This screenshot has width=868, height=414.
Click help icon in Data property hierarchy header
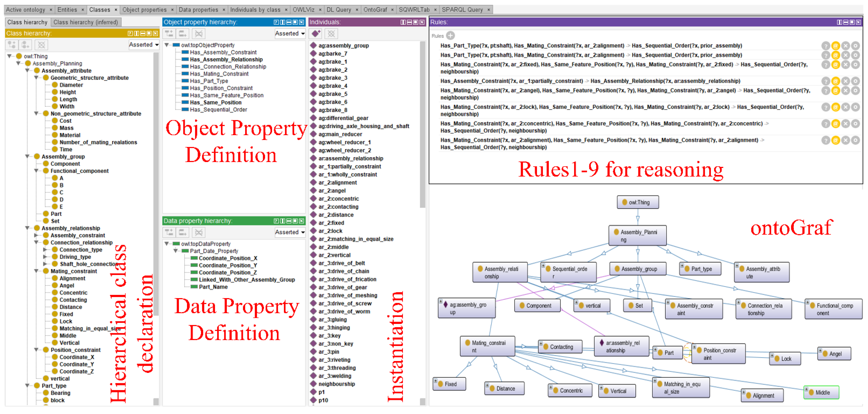tap(276, 221)
